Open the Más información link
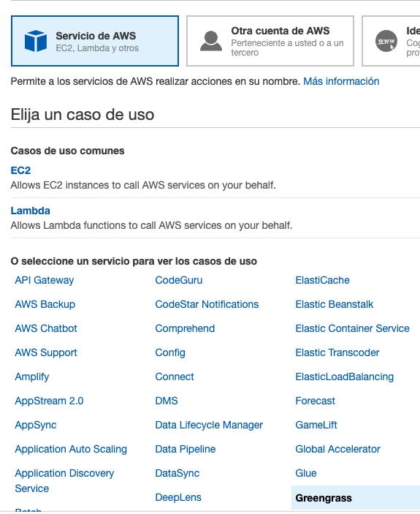 (x=341, y=81)
